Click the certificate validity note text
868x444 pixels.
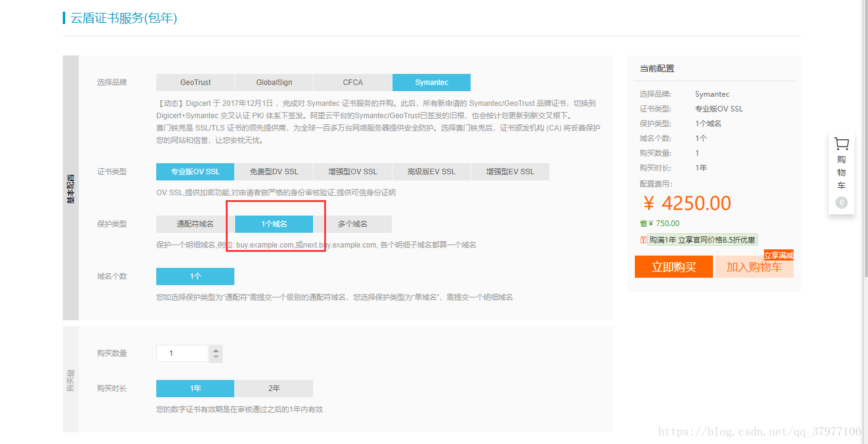click(x=240, y=410)
